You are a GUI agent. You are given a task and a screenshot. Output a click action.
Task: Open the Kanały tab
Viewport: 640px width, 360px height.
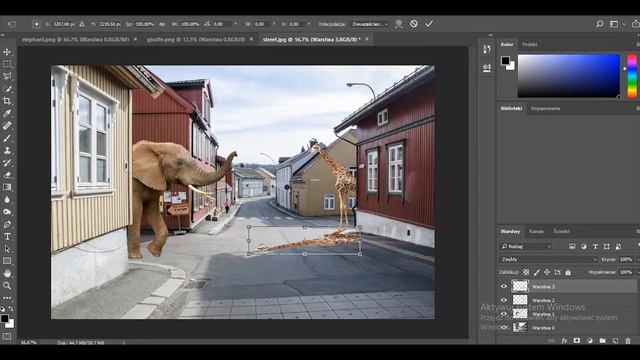[536, 231]
